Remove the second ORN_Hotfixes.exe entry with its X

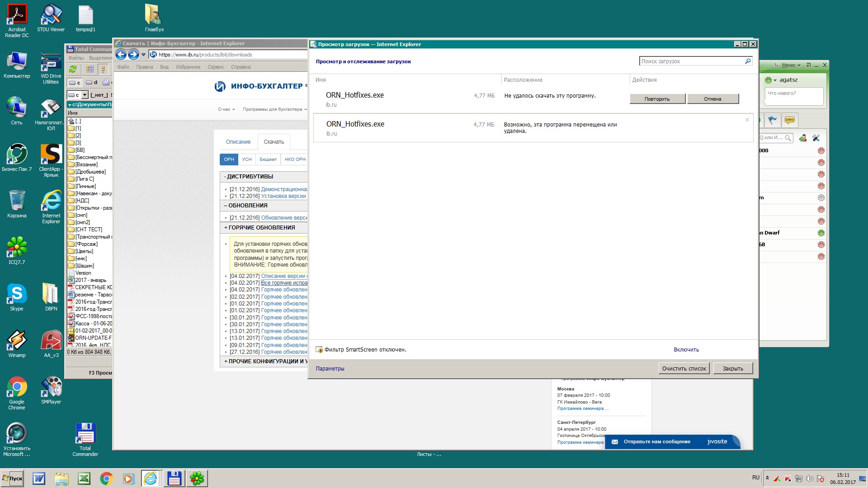pos(747,120)
